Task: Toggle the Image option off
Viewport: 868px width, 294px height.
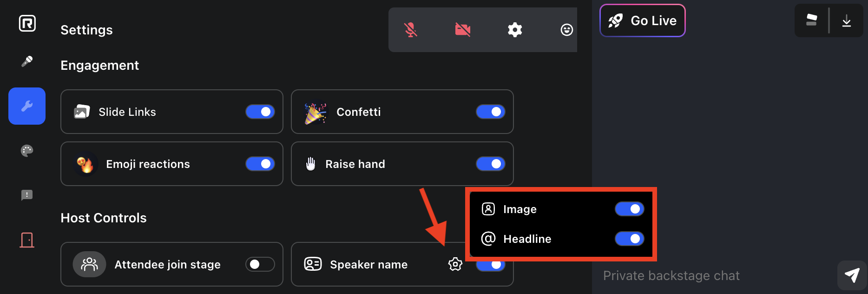Action: [x=630, y=209]
